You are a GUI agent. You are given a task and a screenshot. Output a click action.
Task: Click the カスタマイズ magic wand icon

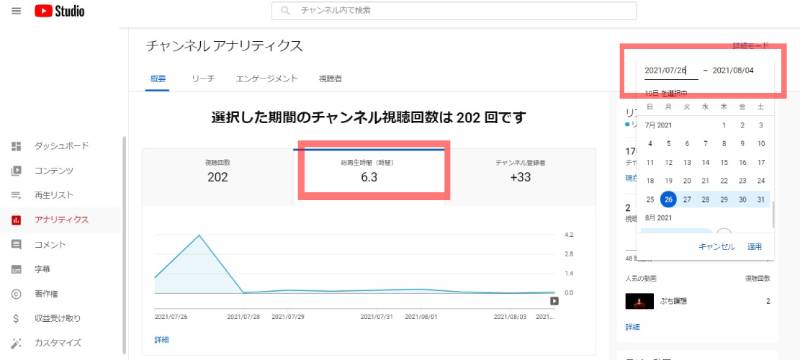pyautogui.click(x=16, y=343)
